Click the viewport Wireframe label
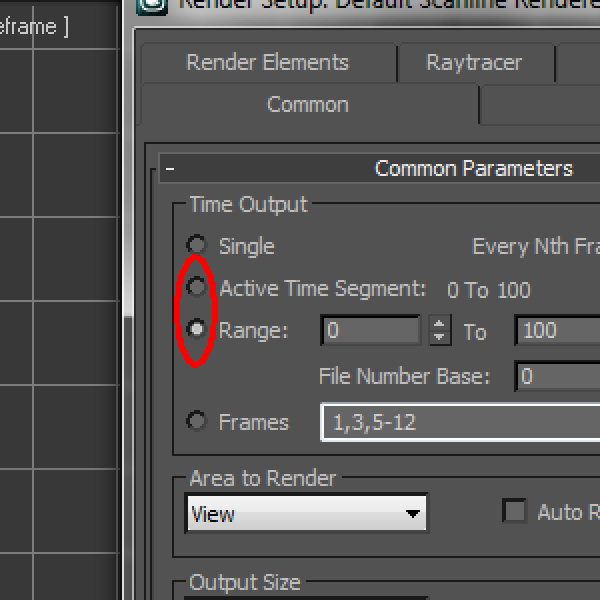 point(34,27)
